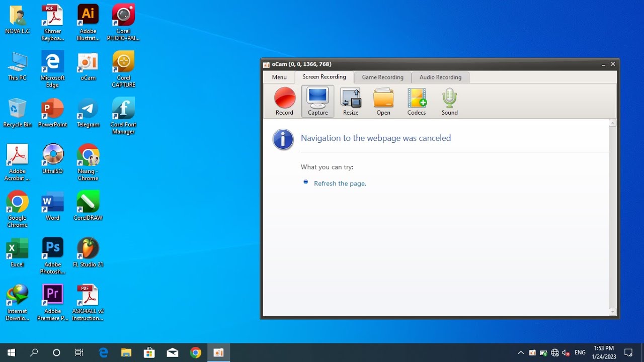Select the Word desktop shortcut

tap(53, 207)
